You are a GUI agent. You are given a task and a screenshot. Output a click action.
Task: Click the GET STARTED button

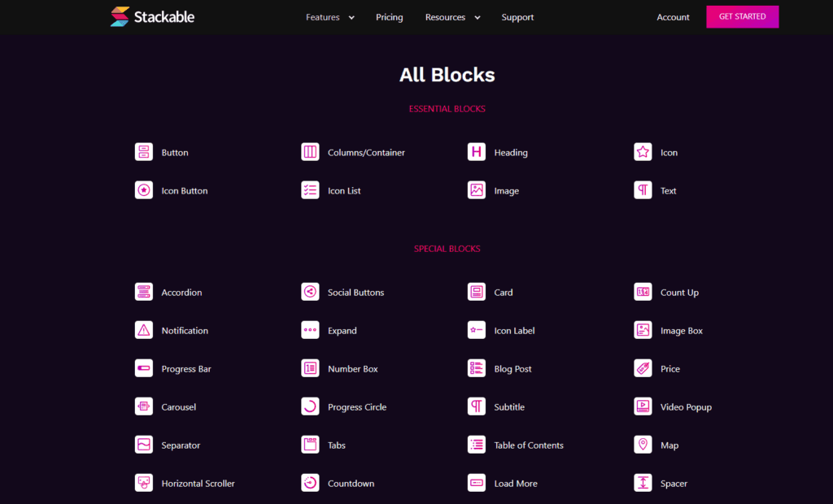742,16
